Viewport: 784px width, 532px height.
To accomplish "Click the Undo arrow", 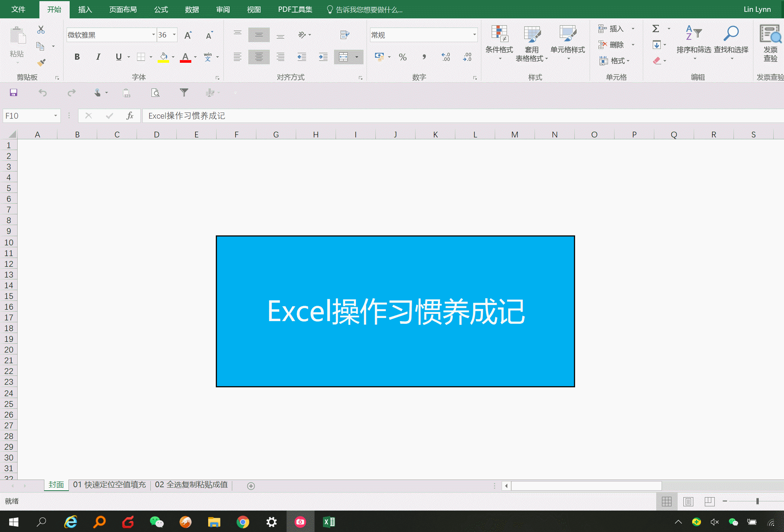I will pos(42,93).
